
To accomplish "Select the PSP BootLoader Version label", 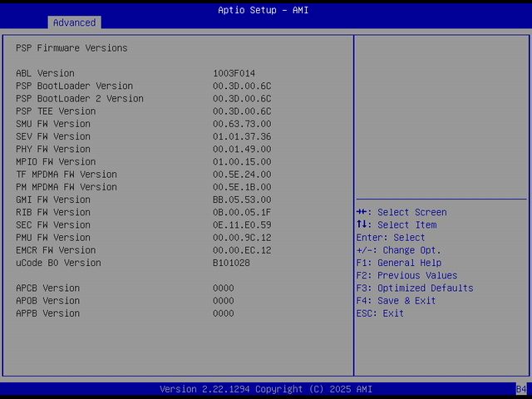I will 74,86.
